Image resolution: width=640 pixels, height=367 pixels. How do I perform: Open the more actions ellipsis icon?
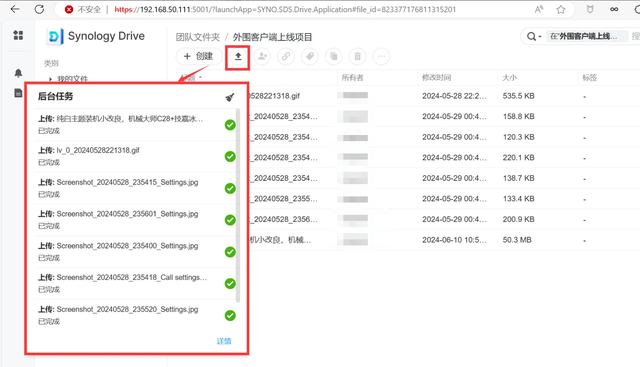point(381,56)
